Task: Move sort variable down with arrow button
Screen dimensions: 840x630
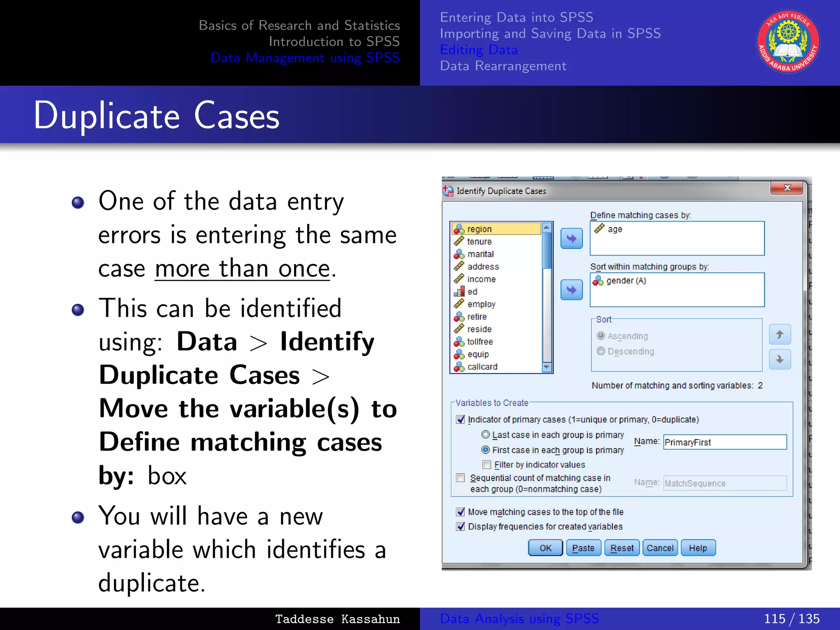Action: click(x=780, y=359)
